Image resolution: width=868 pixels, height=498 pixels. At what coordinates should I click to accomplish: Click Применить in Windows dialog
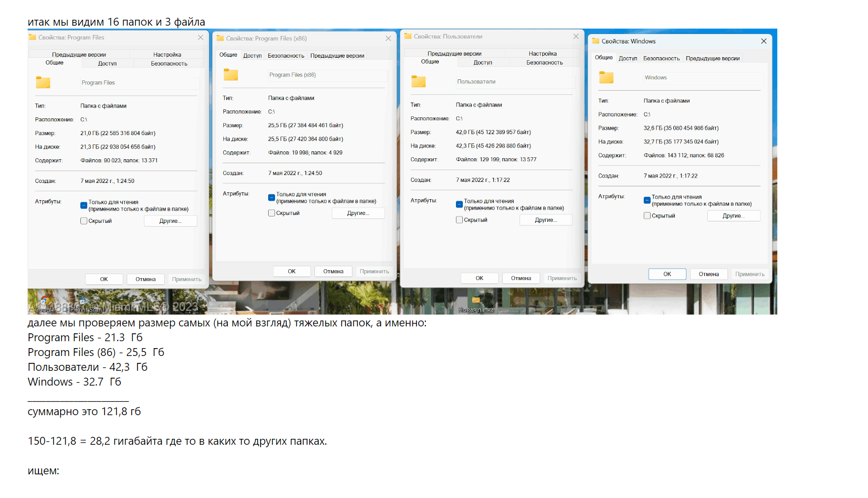pyautogui.click(x=750, y=274)
